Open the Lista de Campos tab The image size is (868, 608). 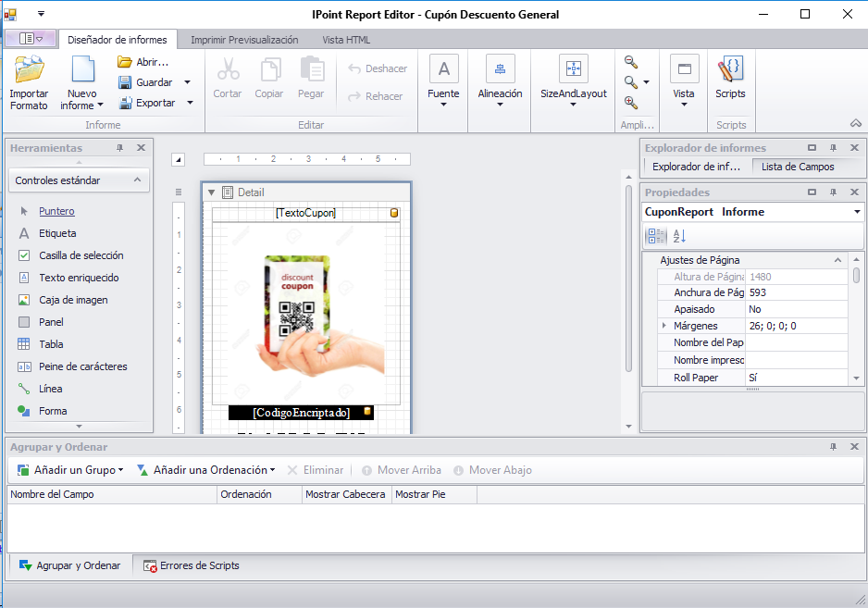[x=798, y=167]
